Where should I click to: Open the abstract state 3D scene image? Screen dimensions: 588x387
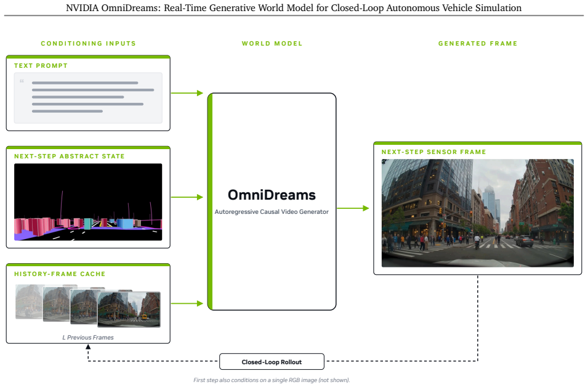tap(88, 202)
